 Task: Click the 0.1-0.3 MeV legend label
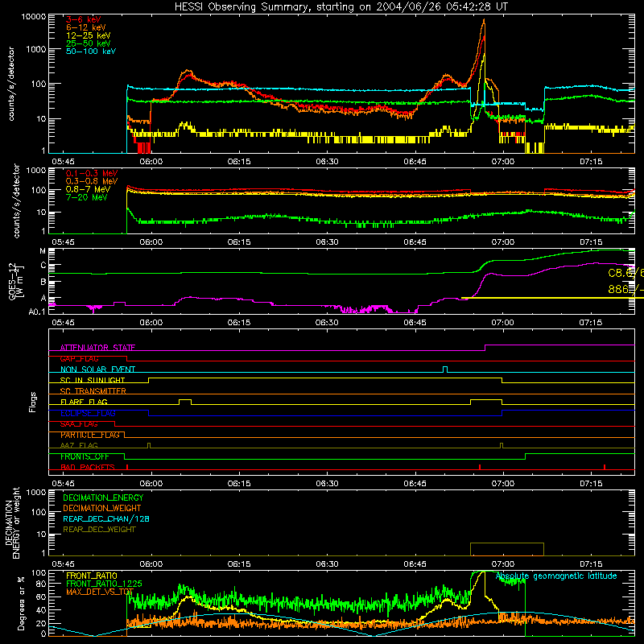click(92, 173)
